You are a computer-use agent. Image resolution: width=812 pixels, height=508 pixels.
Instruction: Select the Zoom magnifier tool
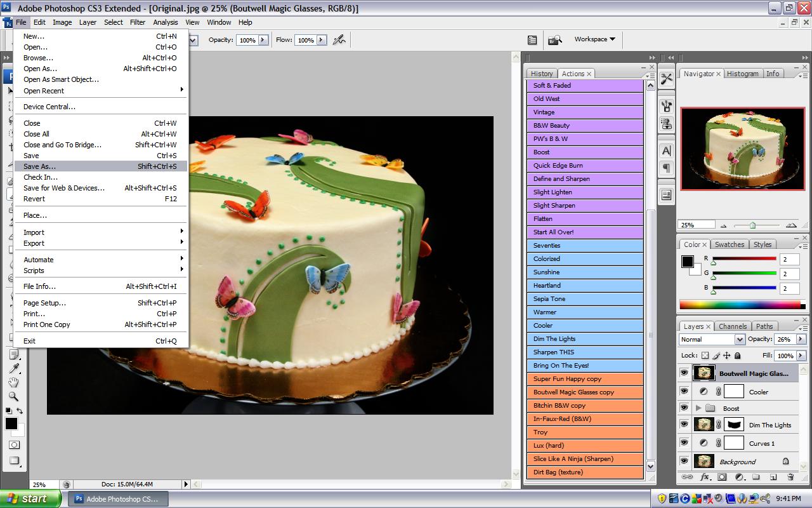(x=14, y=397)
